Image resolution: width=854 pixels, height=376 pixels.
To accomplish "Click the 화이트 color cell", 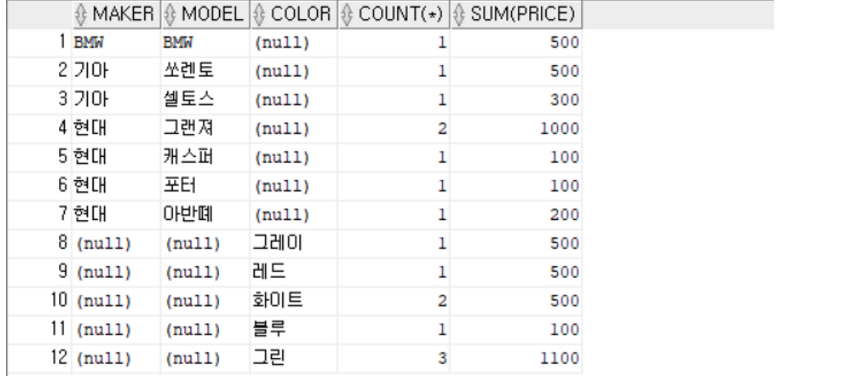I will 294,301.
